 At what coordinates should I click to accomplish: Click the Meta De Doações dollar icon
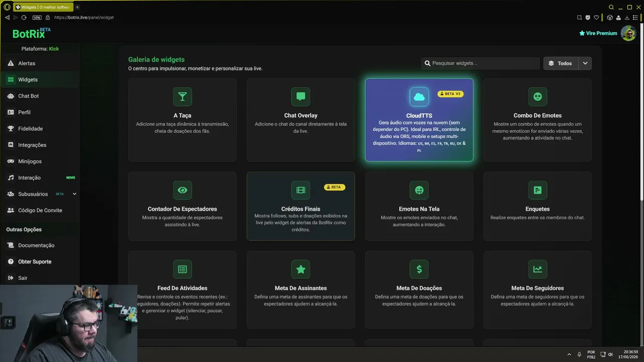tap(419, 269)
